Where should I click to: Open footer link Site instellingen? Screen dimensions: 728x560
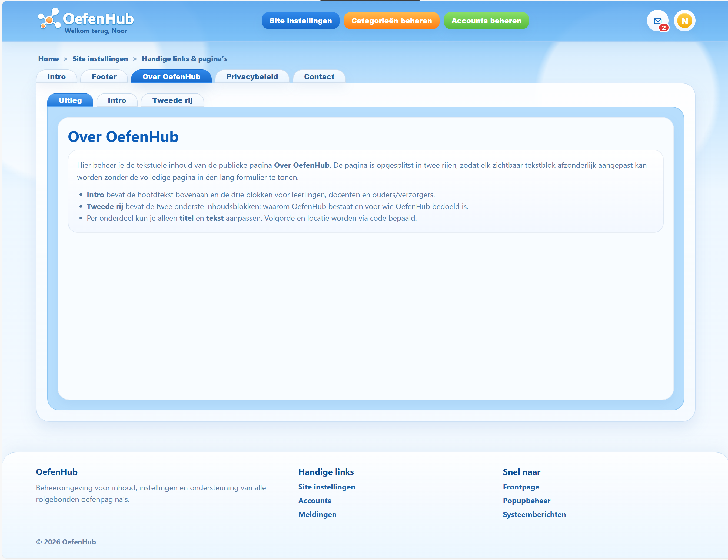point(326,487)
